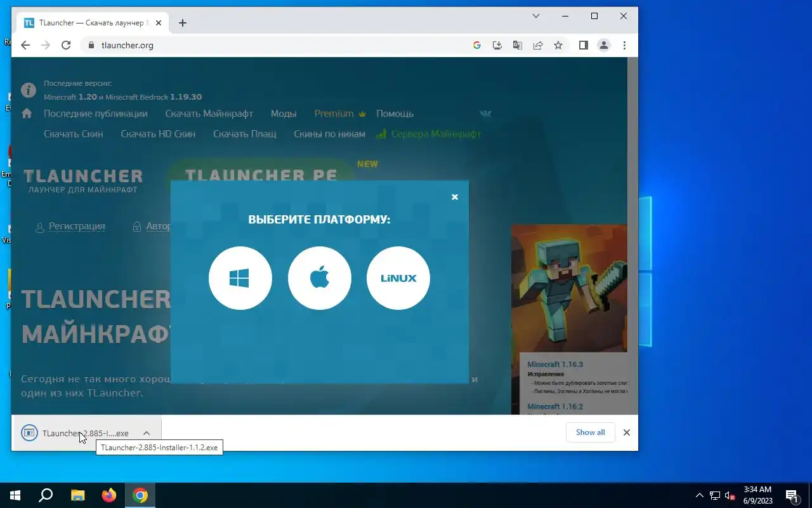Close the platform selection popup
This screenshot has width=812, height=508.
pos(454,197)
